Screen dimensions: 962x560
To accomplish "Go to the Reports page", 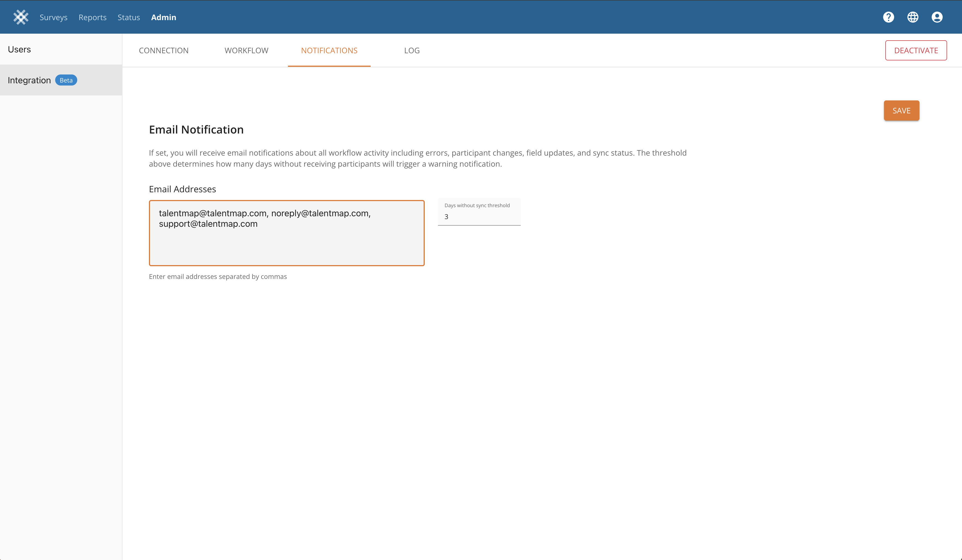I will coord(92,18).
